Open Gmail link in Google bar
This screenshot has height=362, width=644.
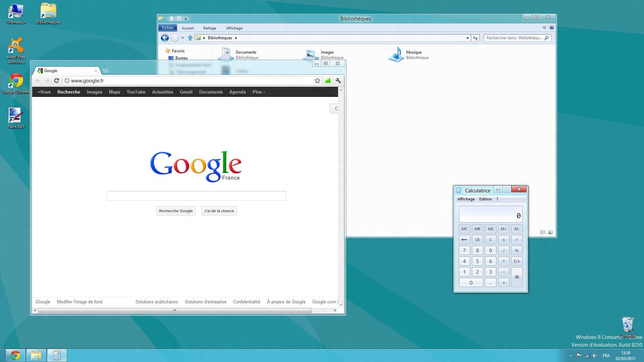(186, 92)
